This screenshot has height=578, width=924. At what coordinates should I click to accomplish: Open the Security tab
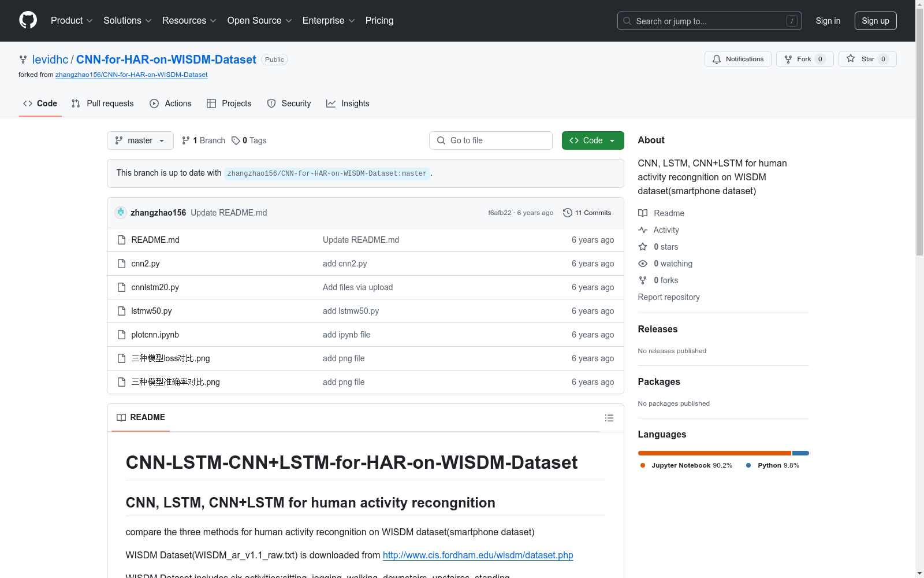pyautogui.click(x=289, y=103)
